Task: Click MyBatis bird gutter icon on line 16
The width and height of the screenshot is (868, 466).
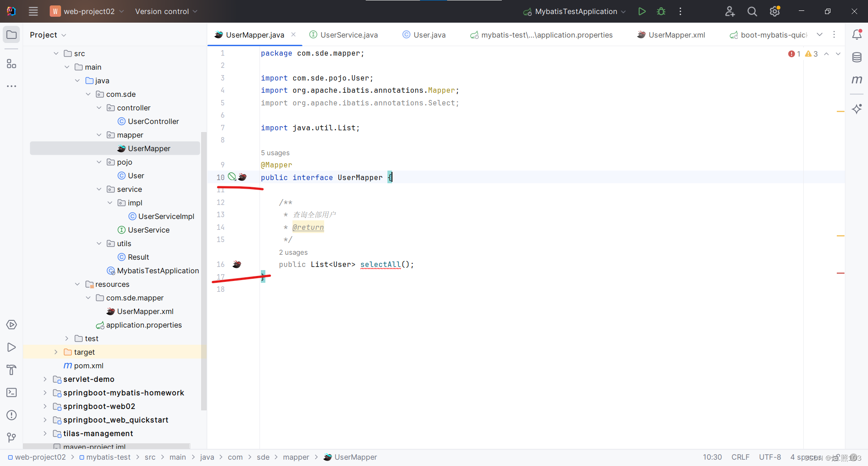Action: point(237,264)
